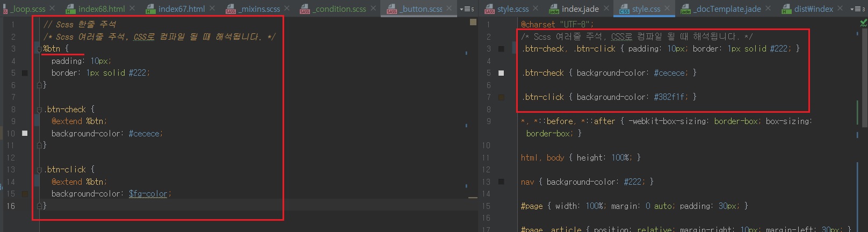Screen dimensions: 868x232
Task: Click the yellow warning indicator atop left editor
Action: 473,22
